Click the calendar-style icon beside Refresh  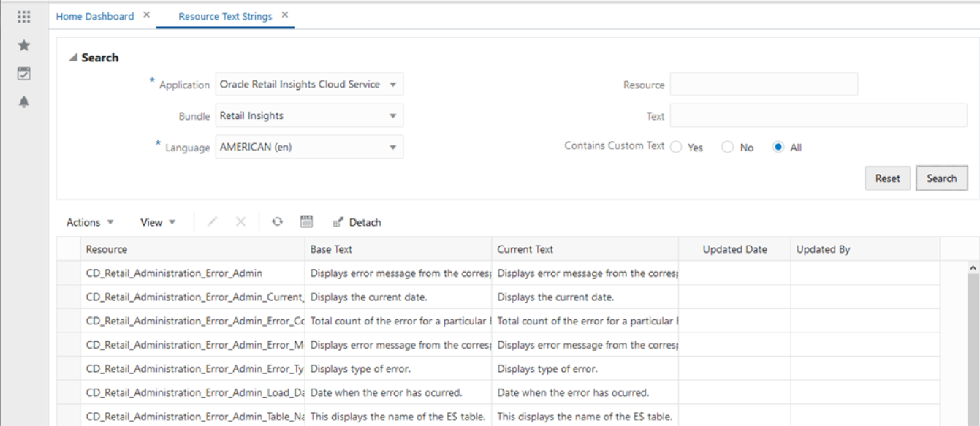click(x=307, y=222)
